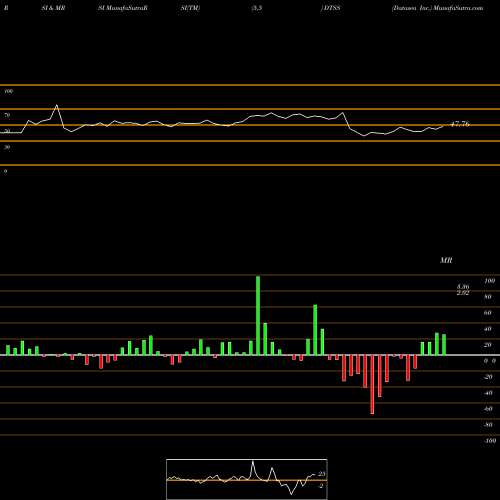Click the 'SI(TM)' header text
500x500 pixels.
point(190,8)
